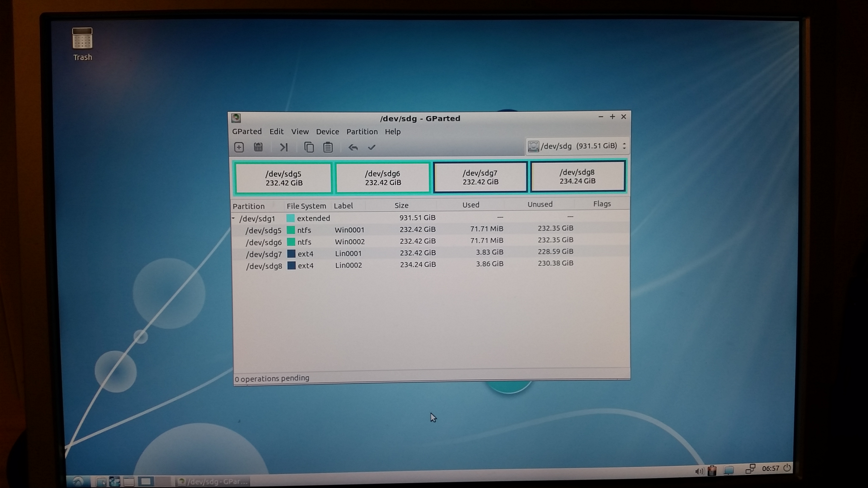
Task: Collapse the /dev/sdg1 extended partition tree
Action: [233, 218]
